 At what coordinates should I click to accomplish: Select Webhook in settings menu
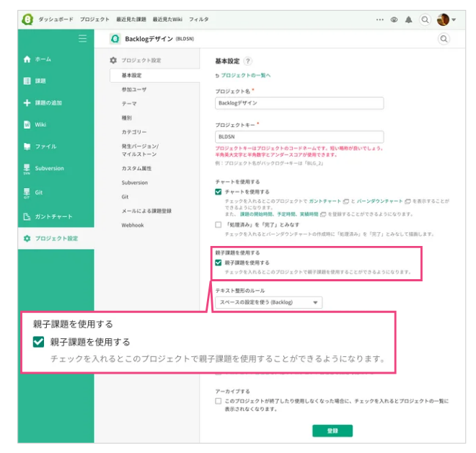click(133, 225)
